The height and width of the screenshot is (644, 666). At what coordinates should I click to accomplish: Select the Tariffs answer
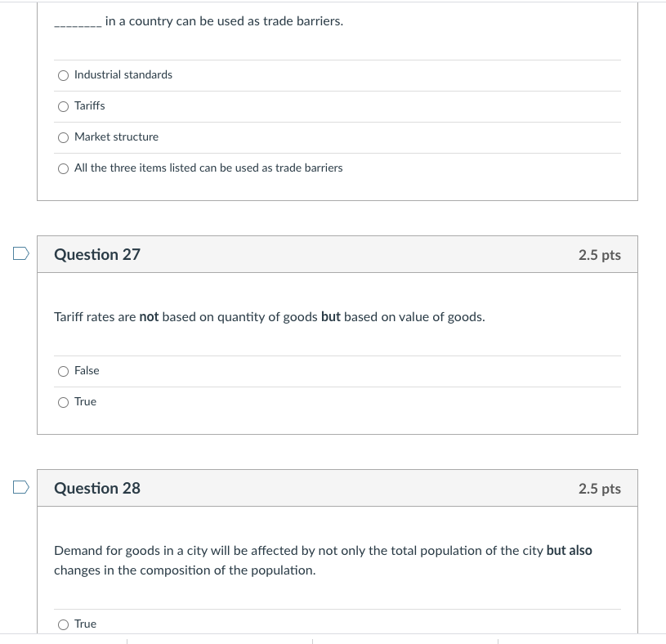(x=63, y=106)
